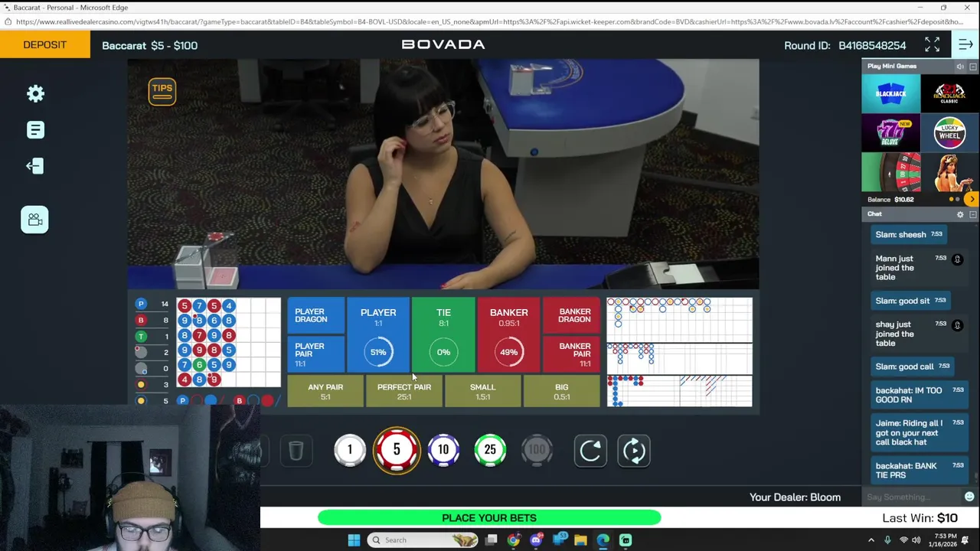Bet on PLAYER DRAGON
The height and width of the screenshot is (551, 980).
point(315,316)
